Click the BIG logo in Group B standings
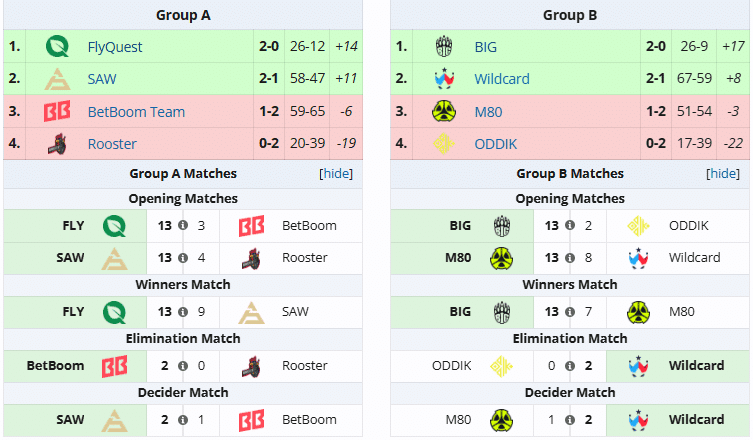The image size is (753, 440). coord(445,46)
